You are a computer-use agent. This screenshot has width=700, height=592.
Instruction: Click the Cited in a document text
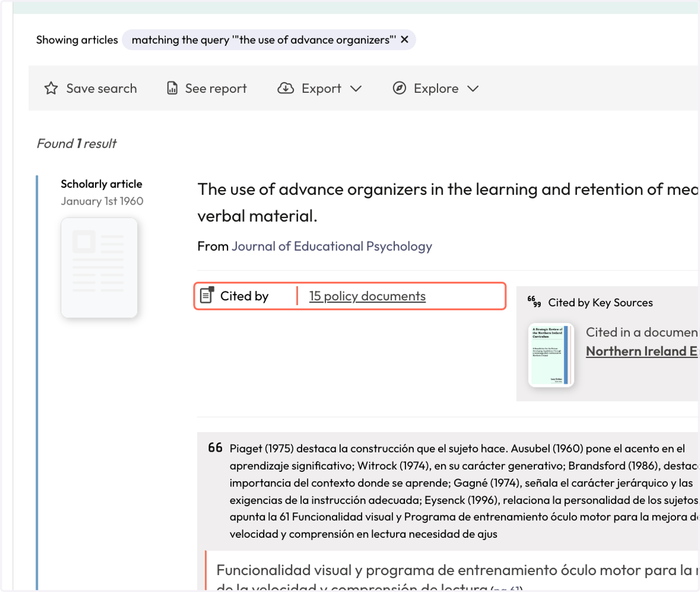[642, 332]
